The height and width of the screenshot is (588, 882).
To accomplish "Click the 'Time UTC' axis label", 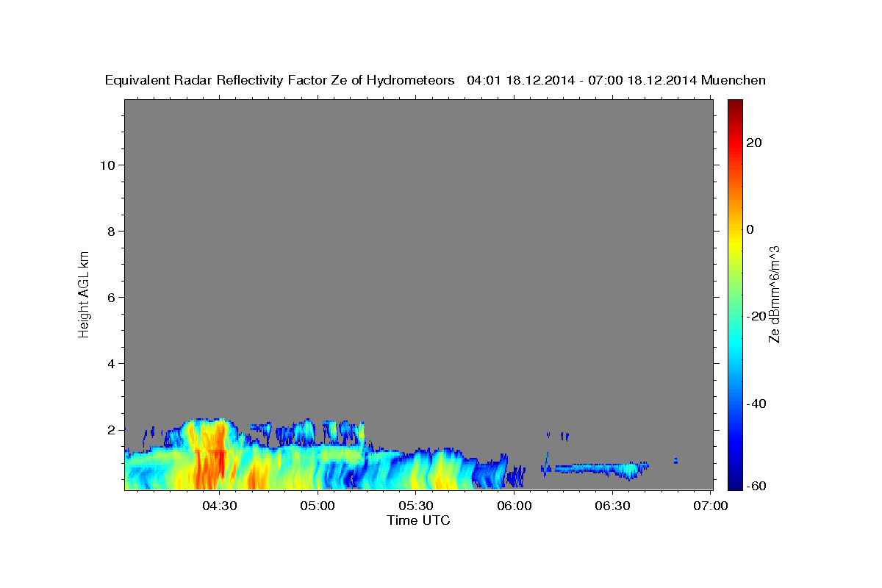I will click(x=418, y=520).
